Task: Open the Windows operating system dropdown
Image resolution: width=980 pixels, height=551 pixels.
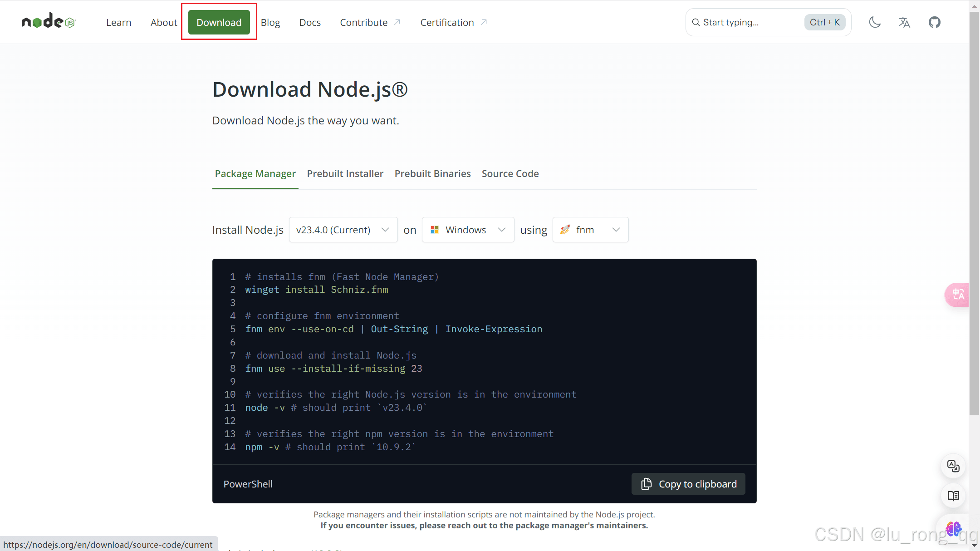Action: point(468,230)
